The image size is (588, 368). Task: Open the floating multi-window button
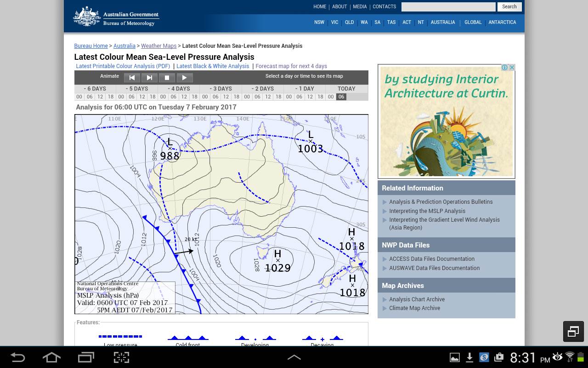[573, 331]
